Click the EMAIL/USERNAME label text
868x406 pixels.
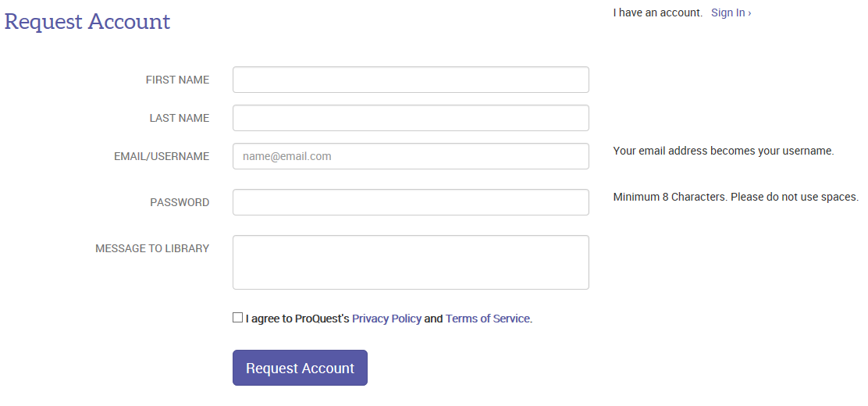click(x=162, y=156)
